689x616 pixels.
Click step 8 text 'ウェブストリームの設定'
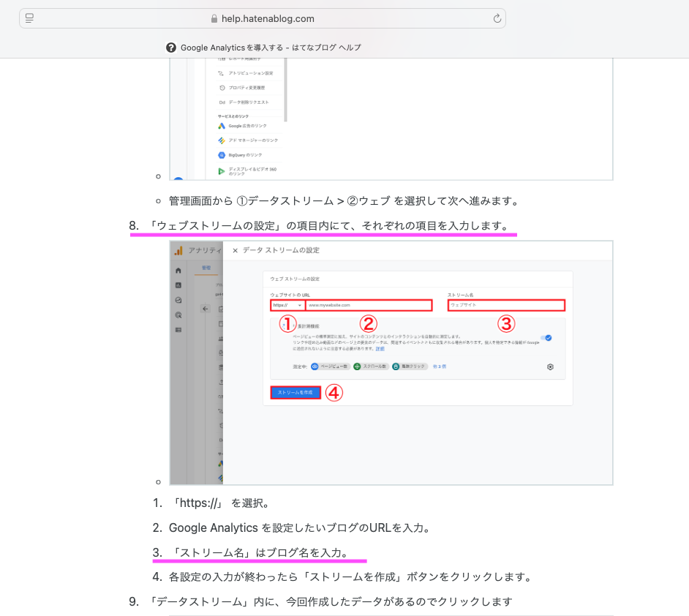(x=217, y=226)
